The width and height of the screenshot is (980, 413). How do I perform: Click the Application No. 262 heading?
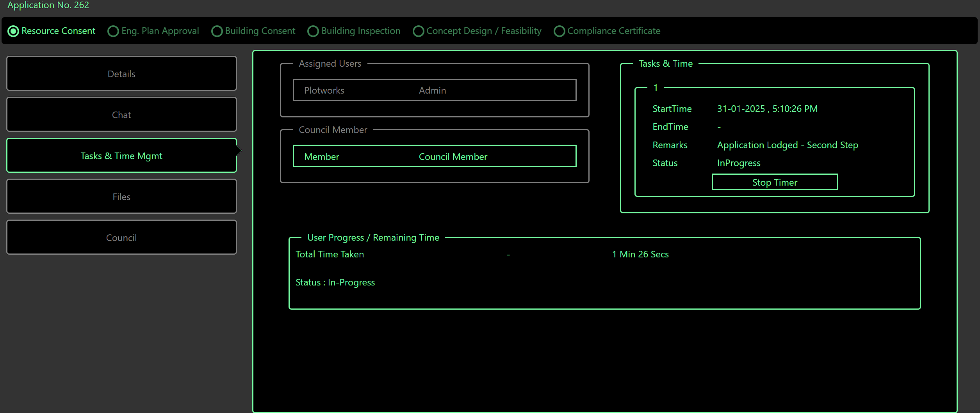coord(48,5)
